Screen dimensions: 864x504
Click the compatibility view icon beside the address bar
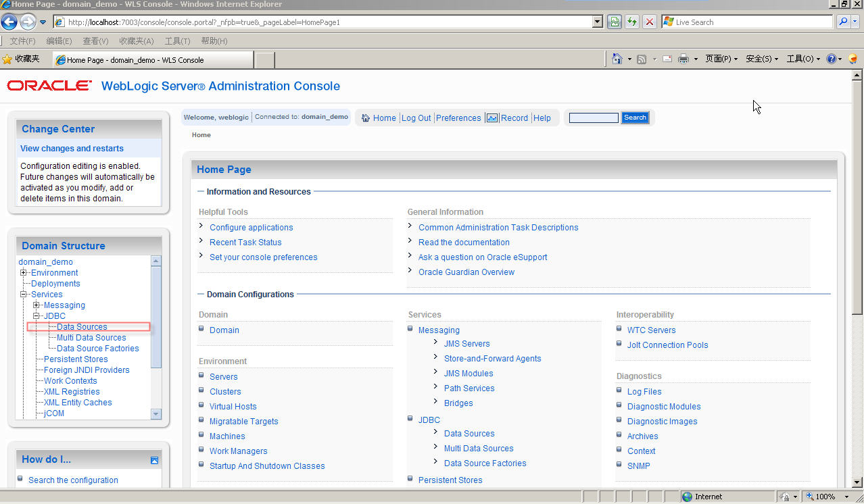coord(614,22)
